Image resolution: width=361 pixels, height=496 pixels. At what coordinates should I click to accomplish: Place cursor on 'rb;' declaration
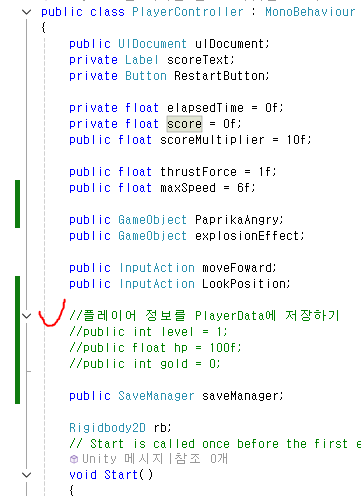[x=162, y=428]
